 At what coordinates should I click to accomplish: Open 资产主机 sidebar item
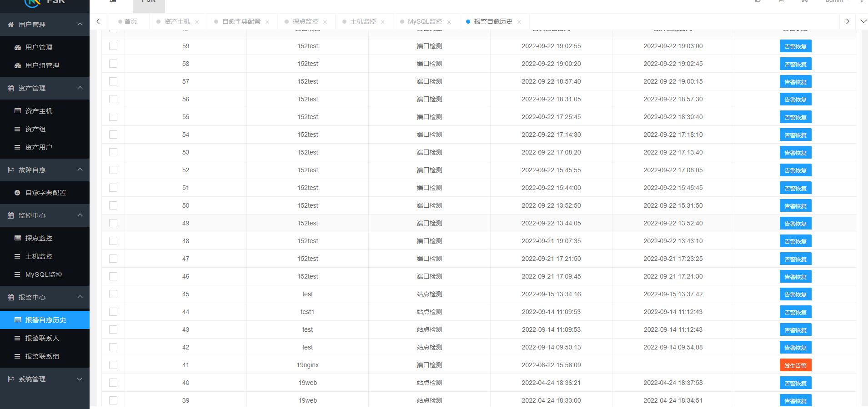coord(45,111)
